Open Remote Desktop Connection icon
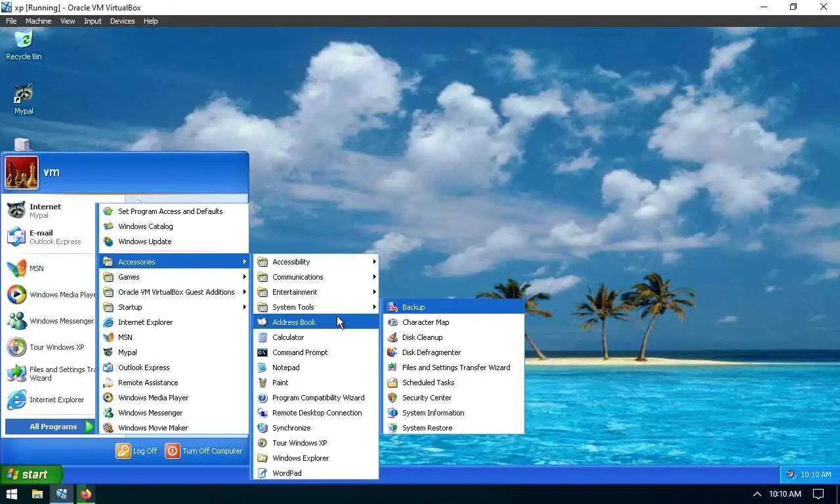This screenshot has width=840, height=504. pyautogui.click(x=262, y=413)
